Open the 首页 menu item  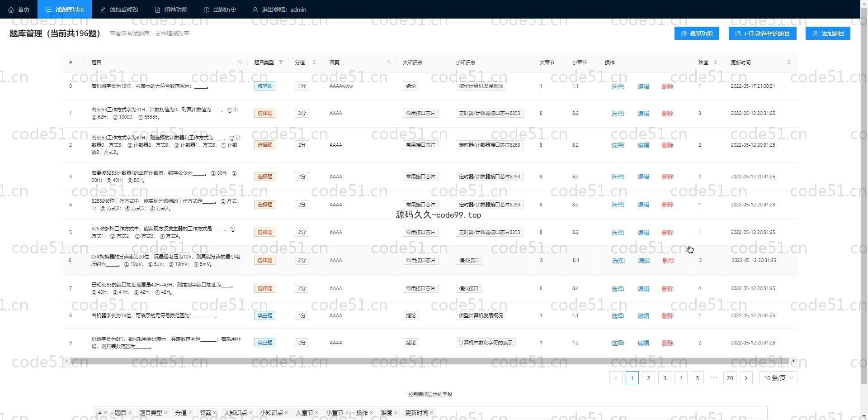pyautogui.click(x=19, y=10)
